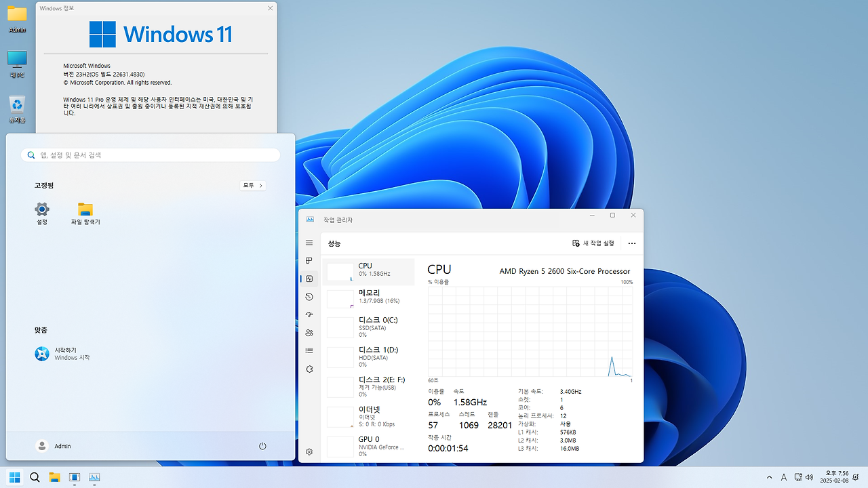
Task: Click the CPU utilization graph
Action: (530, 331)
